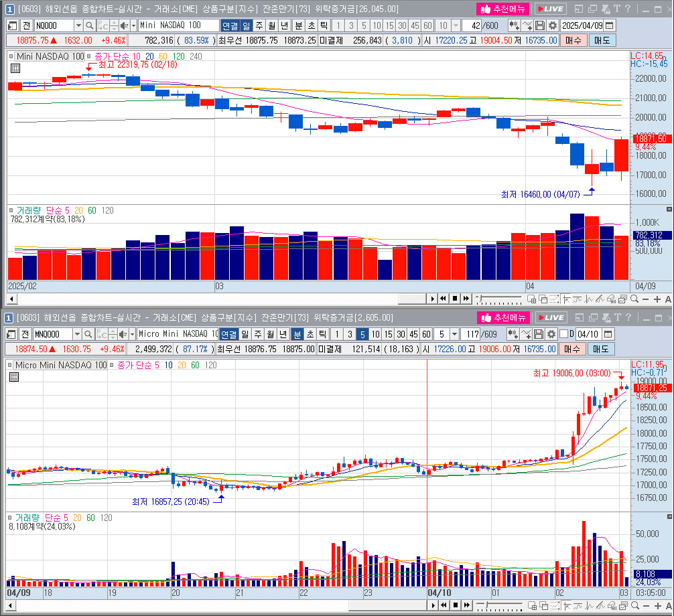Select 주 weekly period in top chart
This screenshot has height=616, width=674.
(259, 25)
